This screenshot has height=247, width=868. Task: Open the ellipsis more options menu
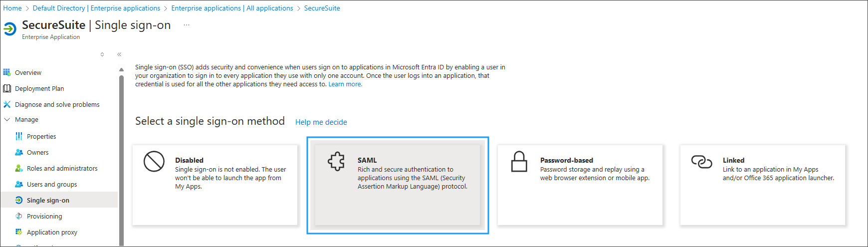pyautogui.click(x=187, y=25)
